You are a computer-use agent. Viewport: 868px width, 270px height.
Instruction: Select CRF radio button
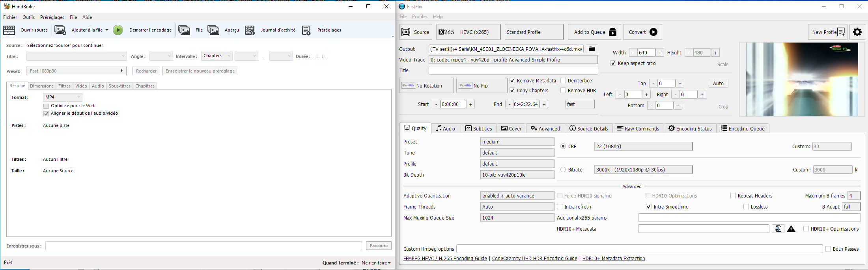click(x=563, y=146)
